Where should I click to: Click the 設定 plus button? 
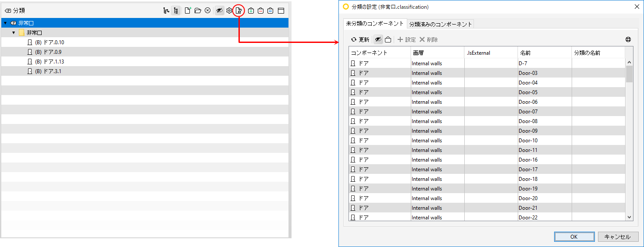click(x=406, y=39)
